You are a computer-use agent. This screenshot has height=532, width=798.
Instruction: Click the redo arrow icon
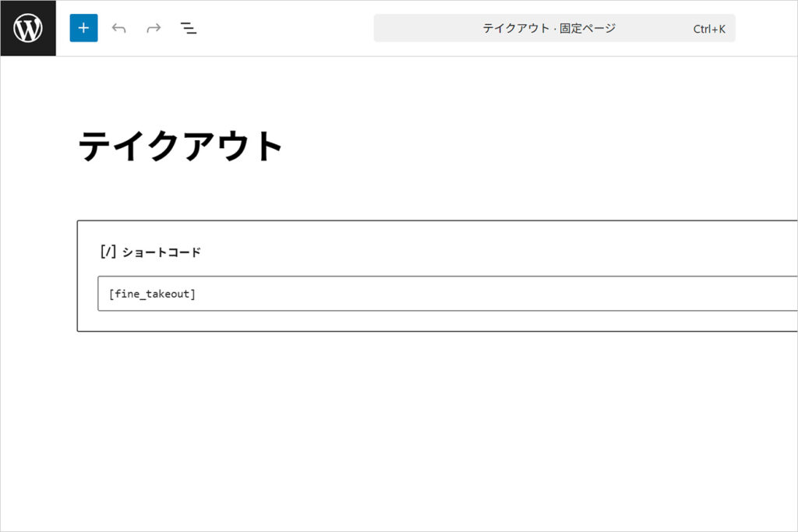[x=154, y=29]
